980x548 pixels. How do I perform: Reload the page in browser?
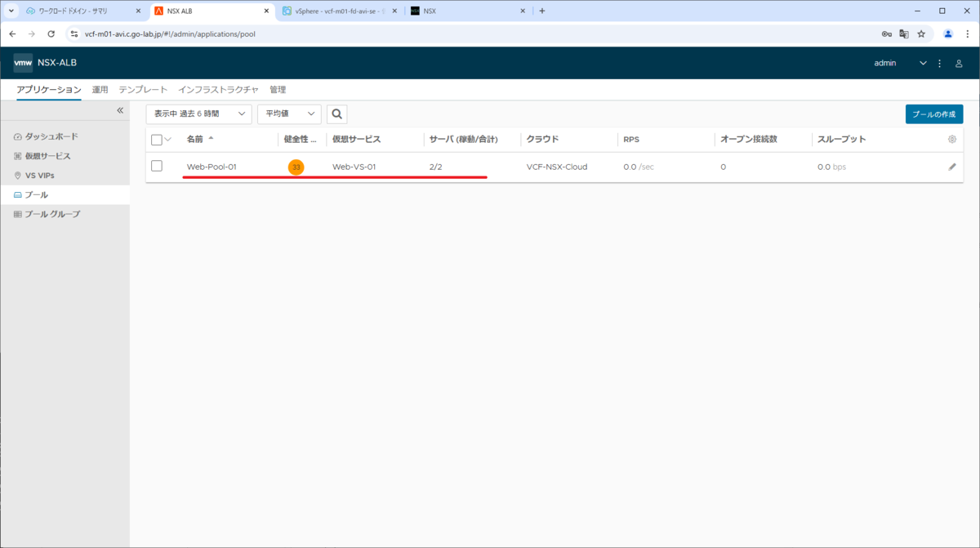51,34
